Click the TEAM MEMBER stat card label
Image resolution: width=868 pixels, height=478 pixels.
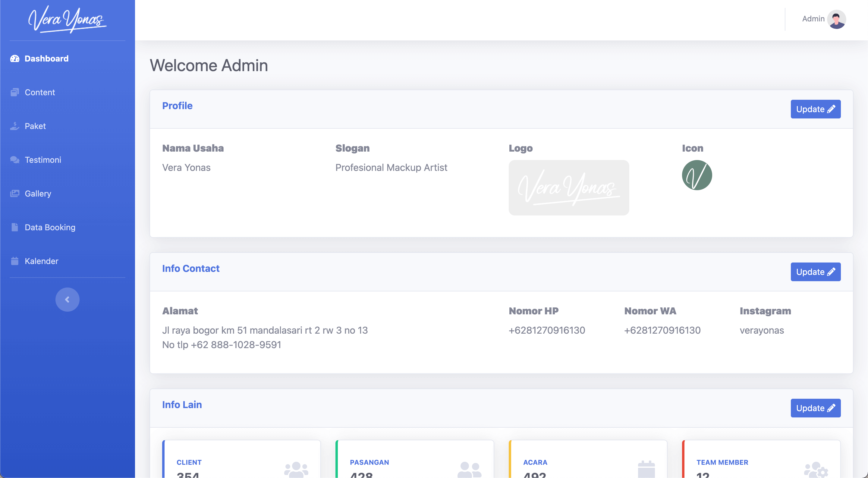coord(722,462)
